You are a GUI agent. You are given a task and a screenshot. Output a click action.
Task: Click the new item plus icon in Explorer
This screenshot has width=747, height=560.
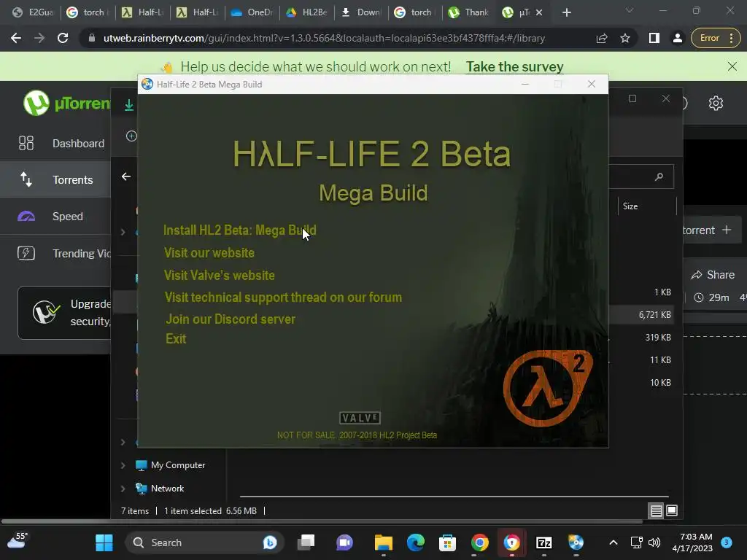click(x=131, y=136)
